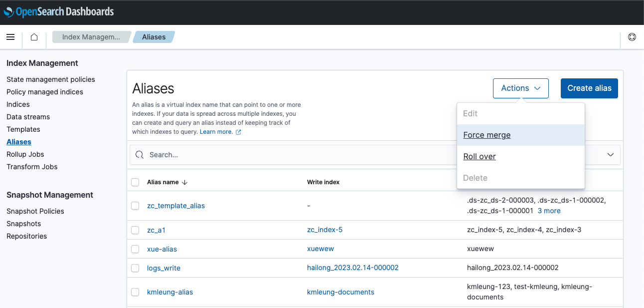Click the magnifier icon in the search bar

pos(140,155)
